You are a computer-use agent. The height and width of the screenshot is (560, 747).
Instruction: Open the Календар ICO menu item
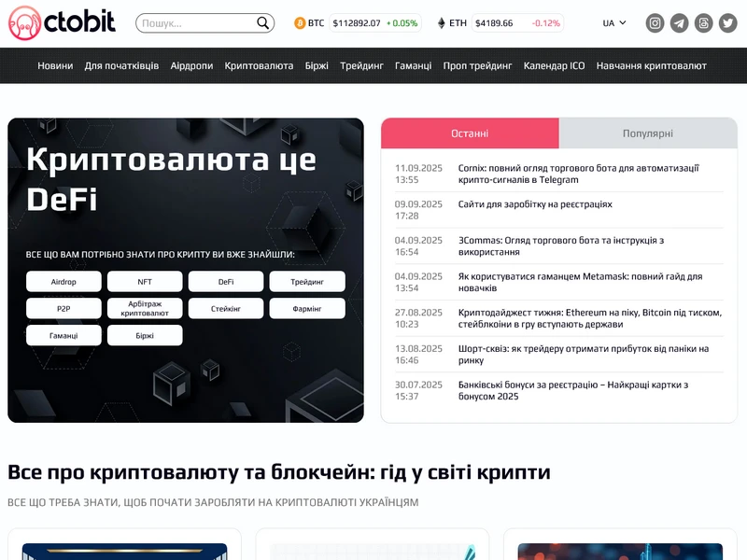click(554, 65)
